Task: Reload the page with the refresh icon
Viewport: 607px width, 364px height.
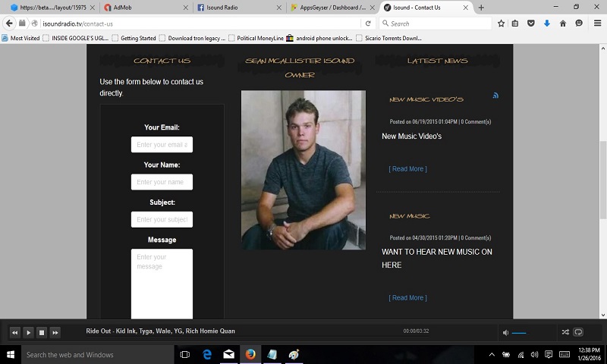Action: 368,24
